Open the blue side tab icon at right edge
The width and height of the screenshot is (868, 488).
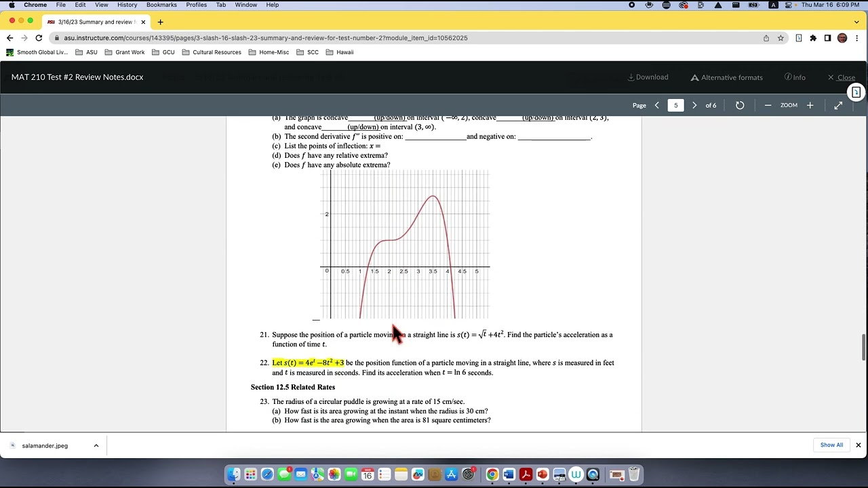coord(856,92)
